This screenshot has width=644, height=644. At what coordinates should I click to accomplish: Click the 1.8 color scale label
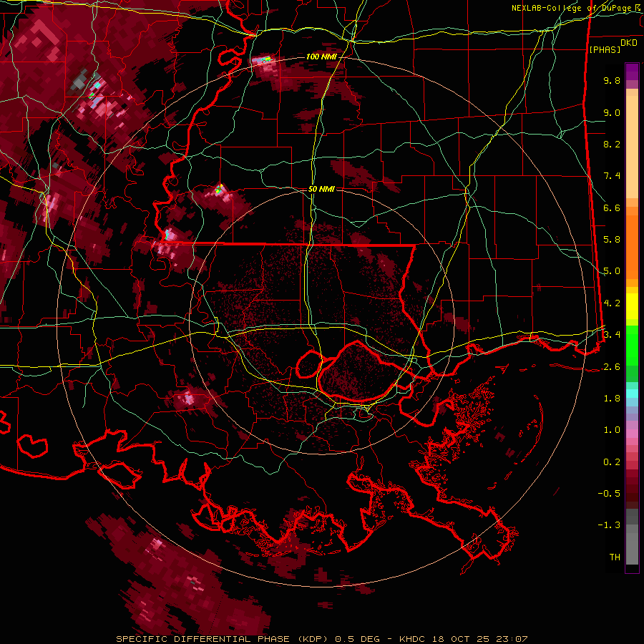(612, 399)
